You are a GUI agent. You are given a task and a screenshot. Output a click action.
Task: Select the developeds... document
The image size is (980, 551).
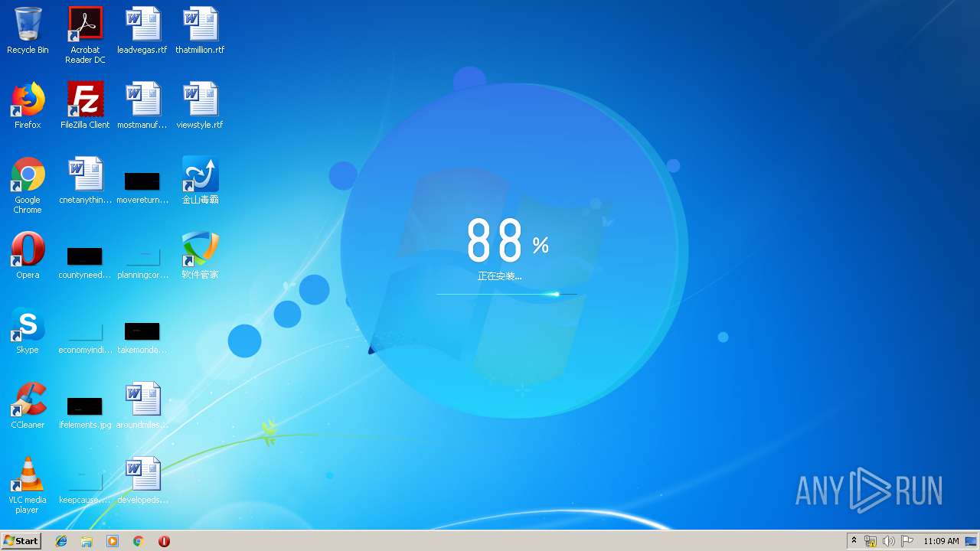pyautogui.click(x=142, y=481)
